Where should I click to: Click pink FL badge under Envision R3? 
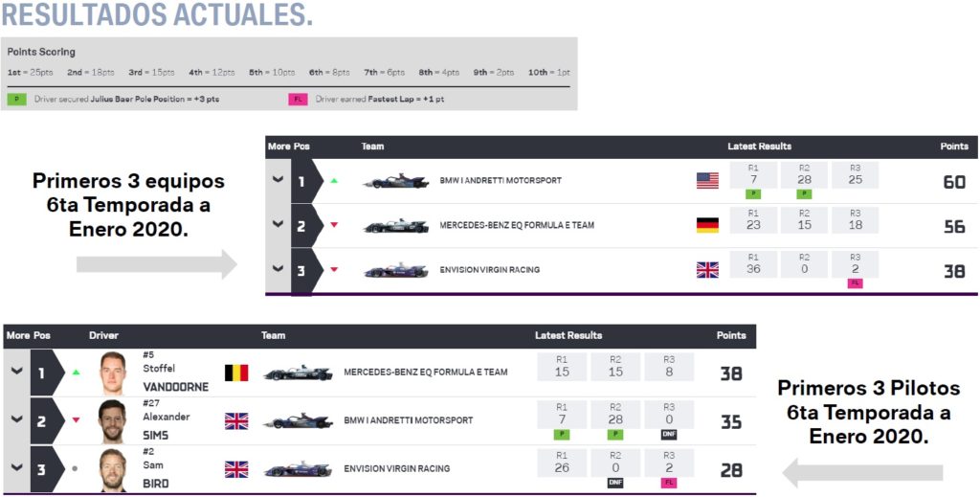[x=855, y=283]
